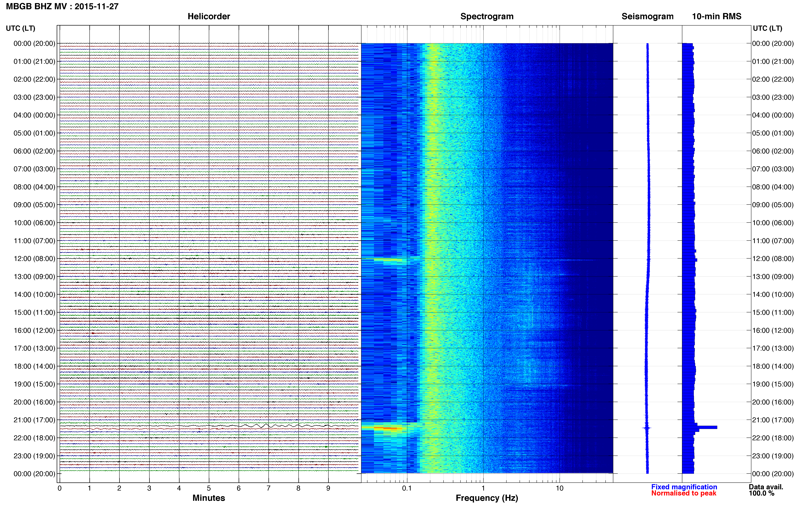The width and height of the screenshot is (812, 508).
Task: Select the 'Spectrogram' panel heading
Action: 487,16
